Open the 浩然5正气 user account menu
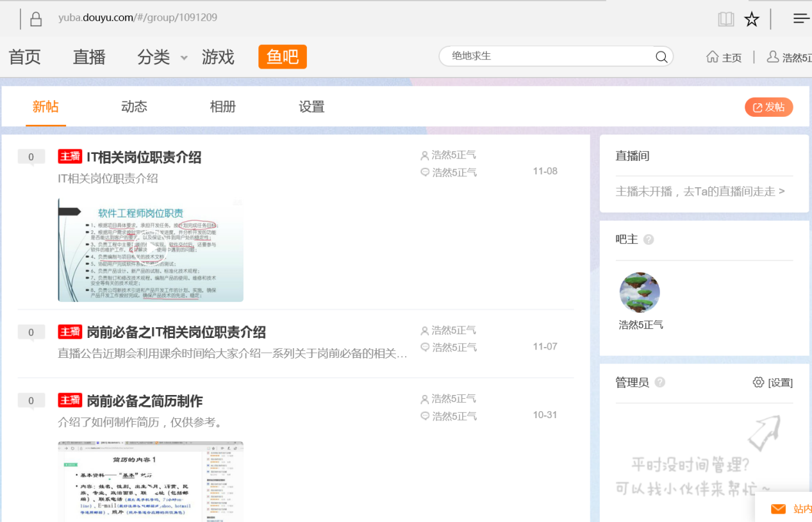Screen dimensions: 812x522 click(x=790, y=57)
